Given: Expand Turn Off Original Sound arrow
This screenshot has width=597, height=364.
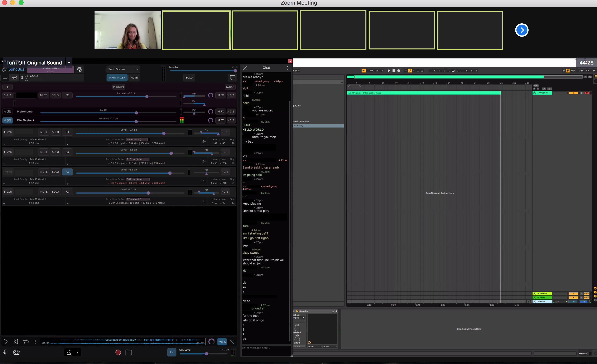Looking at the screenshot, I should pyautogui.click(x=69, y=63).
